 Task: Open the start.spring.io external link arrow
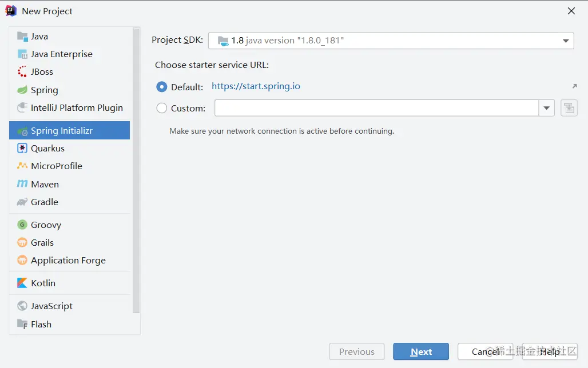tap(574, 86)
